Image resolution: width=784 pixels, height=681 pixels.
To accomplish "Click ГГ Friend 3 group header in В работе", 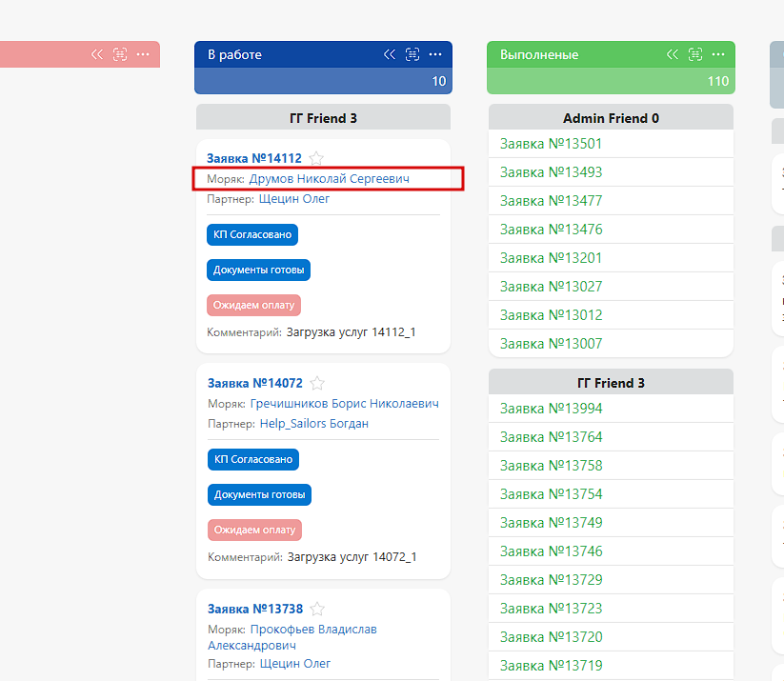I will [324, 118].
